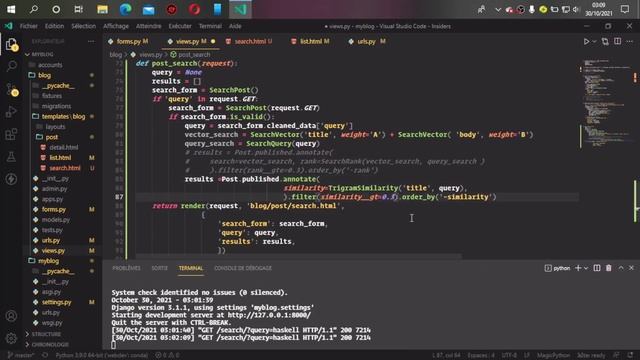Expand the CHRONOLOGIE section
Viewport: 640px width, 360px height.
click(x=50, y=344)
